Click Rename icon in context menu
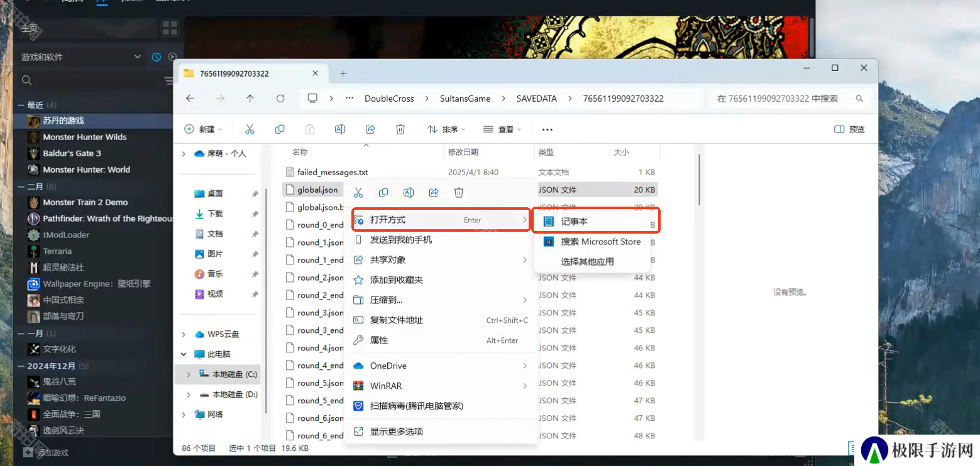The image size is (980, 466). click(409, 192)
